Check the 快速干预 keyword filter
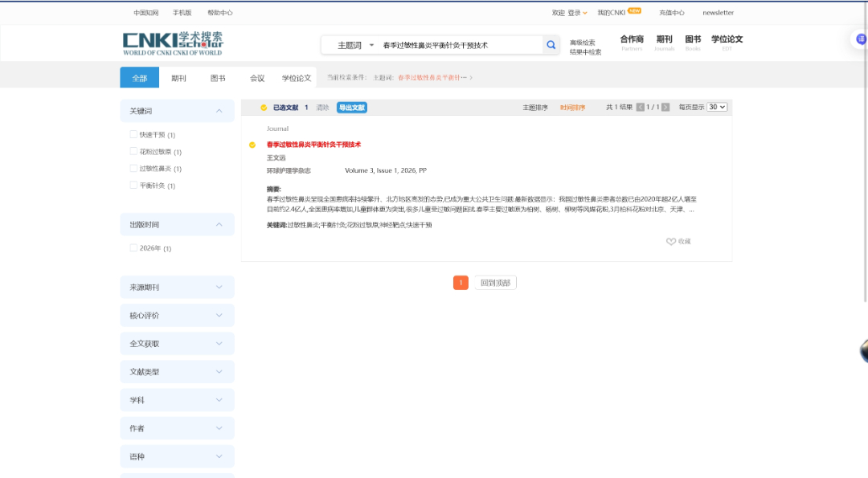The image size is (868, 478). coord(133,134)
